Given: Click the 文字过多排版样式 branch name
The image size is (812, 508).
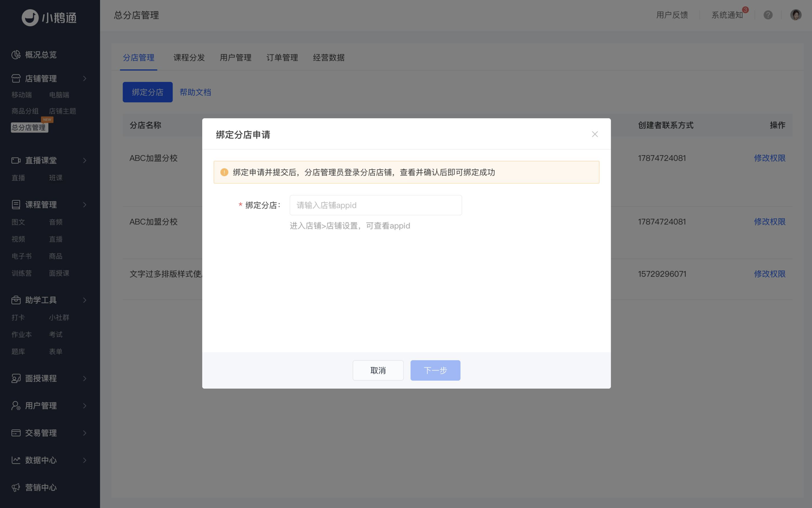Looking at the screenshot, I should 166,274.
